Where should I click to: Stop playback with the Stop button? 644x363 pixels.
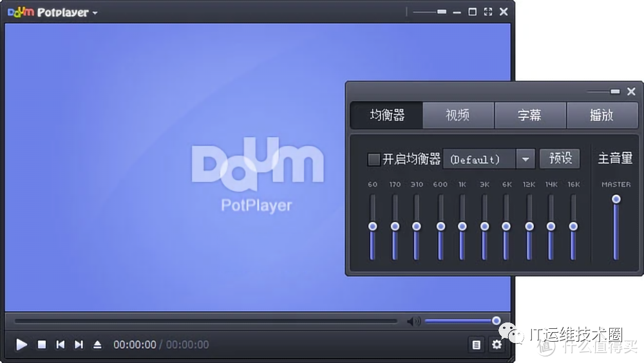tap(42, 344)
